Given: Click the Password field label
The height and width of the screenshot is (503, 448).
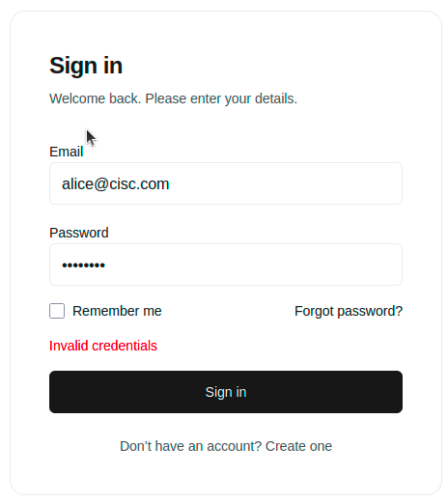Looking at the screenshot, I should point(79,233).
